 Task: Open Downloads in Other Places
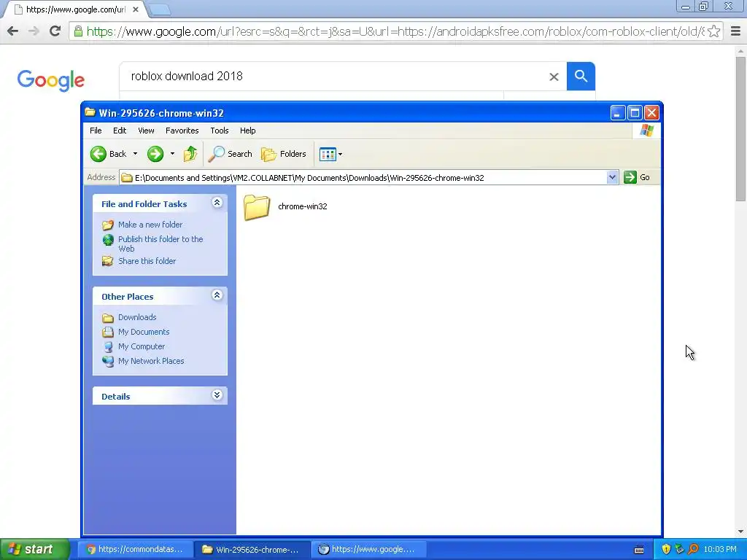click(x=137, y=317)
